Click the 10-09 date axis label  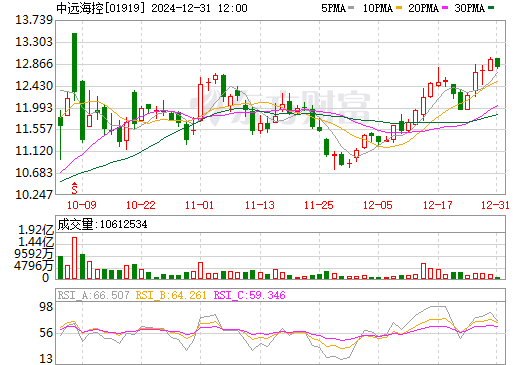pos(82,205)
